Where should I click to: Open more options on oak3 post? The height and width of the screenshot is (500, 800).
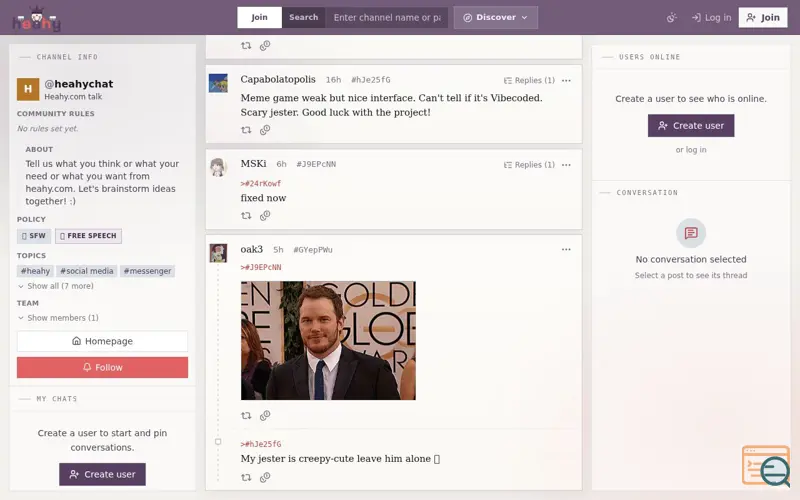click(566, 249)
